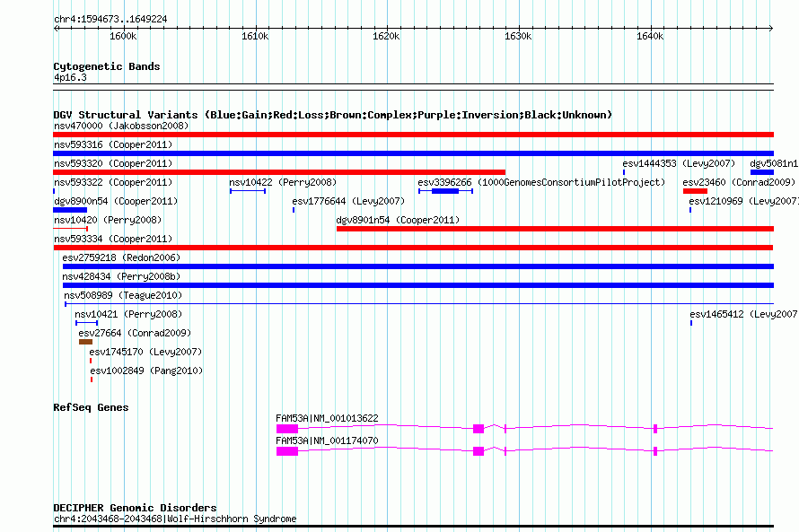Open the nsv428434 (Perry2008b) label

[x=121, y=276]
